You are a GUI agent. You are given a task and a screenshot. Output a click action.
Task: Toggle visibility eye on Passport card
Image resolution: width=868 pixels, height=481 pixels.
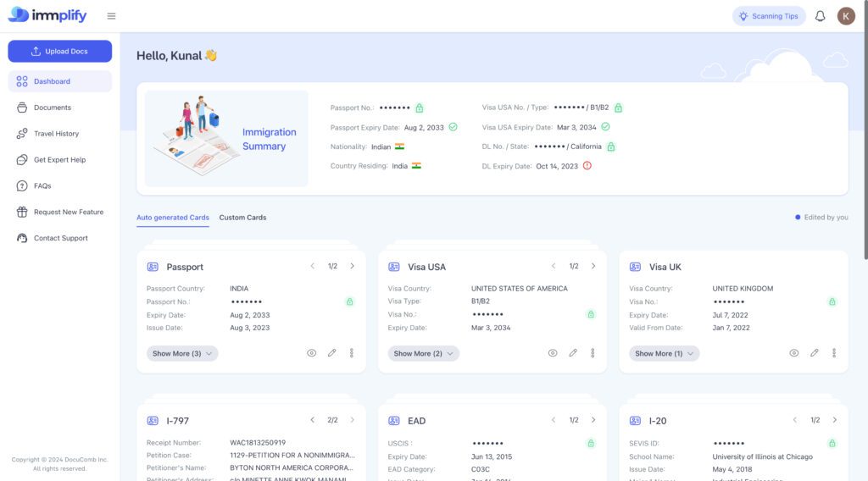(311, 353)
